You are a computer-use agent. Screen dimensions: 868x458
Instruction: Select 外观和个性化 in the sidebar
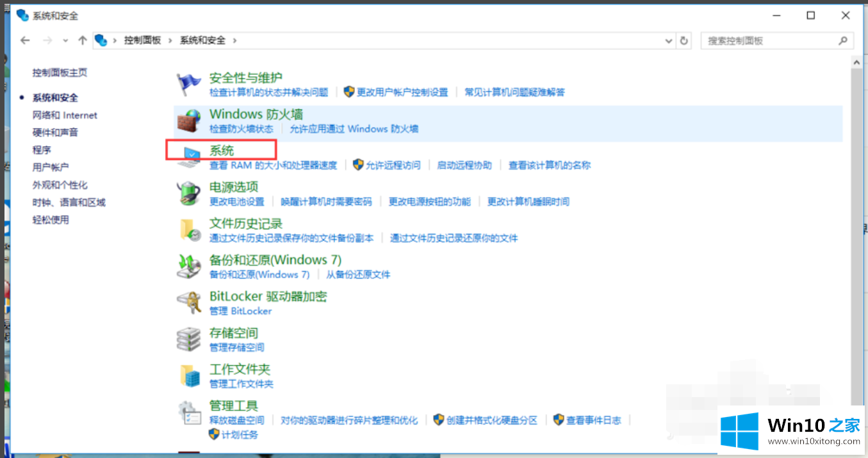tap(60, 185)
